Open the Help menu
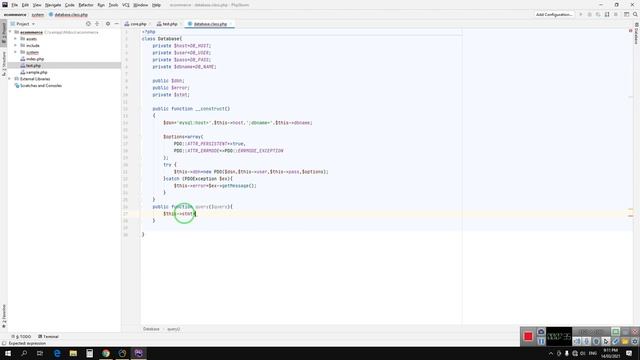This screenshot has width=640, height=360. [156, 5]
